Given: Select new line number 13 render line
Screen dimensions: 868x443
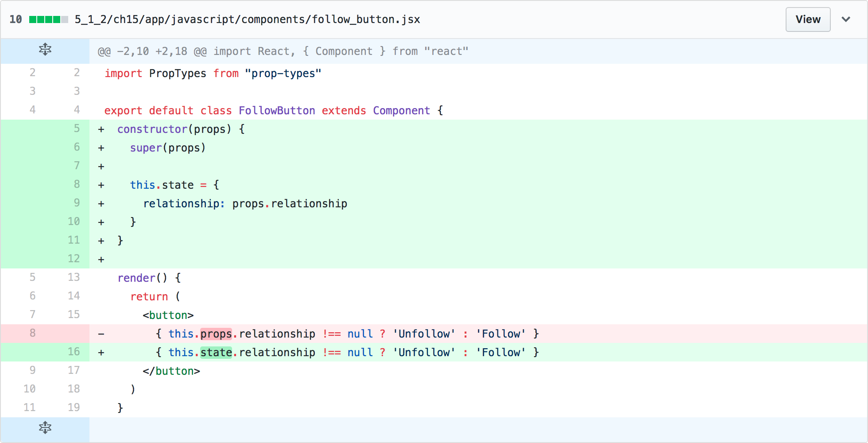Looking at the screenshot, I should click(74, 277).
